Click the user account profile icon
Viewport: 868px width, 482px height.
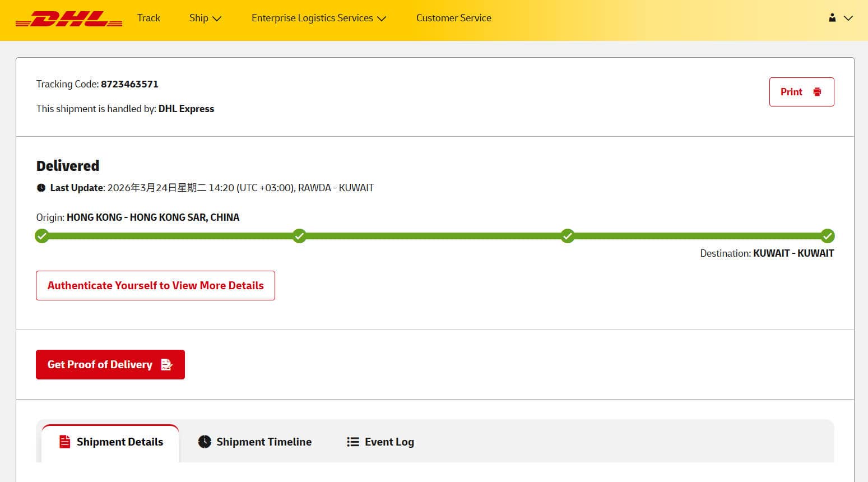point(832,18)
